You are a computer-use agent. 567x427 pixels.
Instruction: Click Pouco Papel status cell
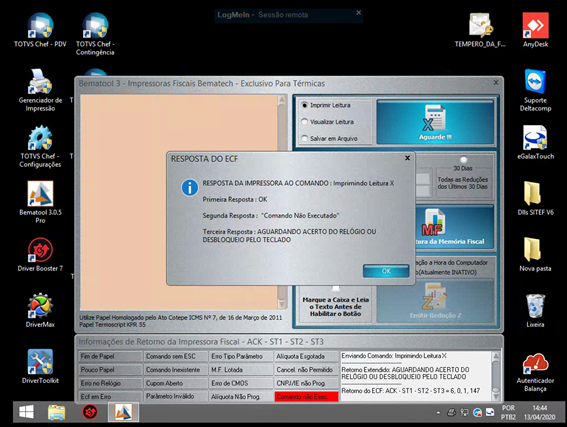(x=110, y=370)
